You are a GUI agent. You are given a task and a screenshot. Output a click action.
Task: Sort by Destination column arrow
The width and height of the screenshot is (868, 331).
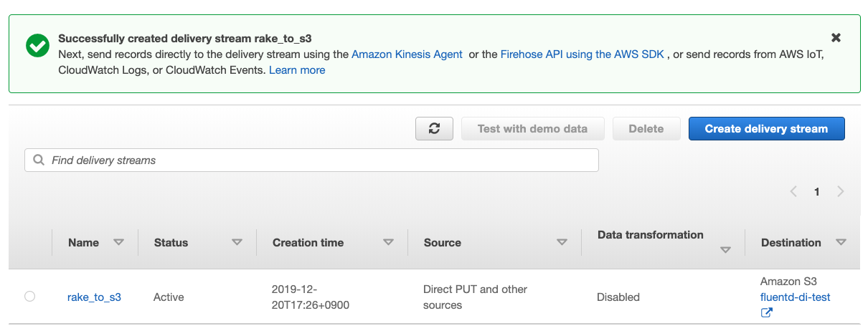(x=841, y=242)
